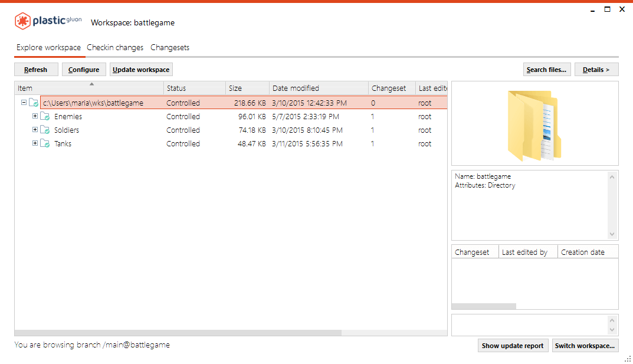Sort by the Last edited column header in file list
633x364 pixels.
(x=432, y=88)
